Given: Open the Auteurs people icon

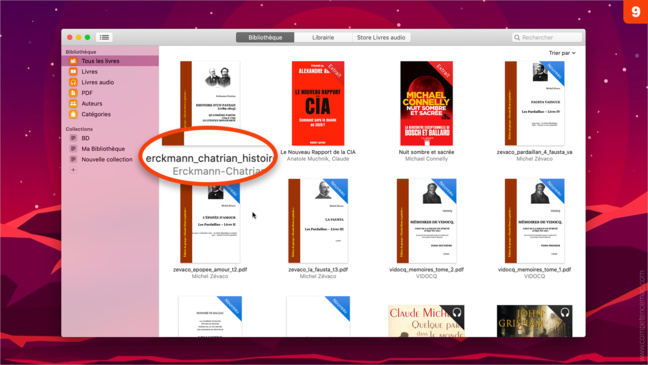Looking at the screenshot, I should point(73,103).
